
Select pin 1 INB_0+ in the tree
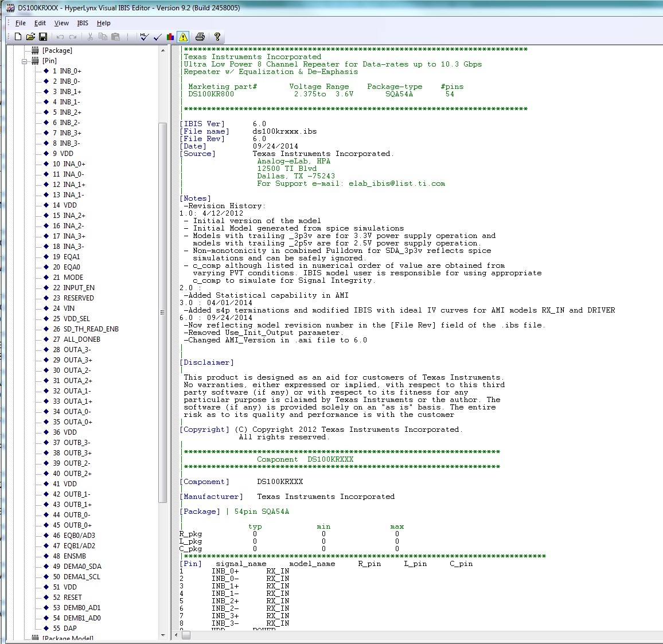pyautogui.click(x=67, y=71)
